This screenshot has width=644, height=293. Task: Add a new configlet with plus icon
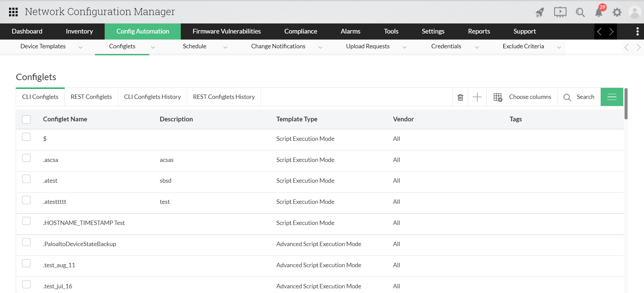point(477,97)
